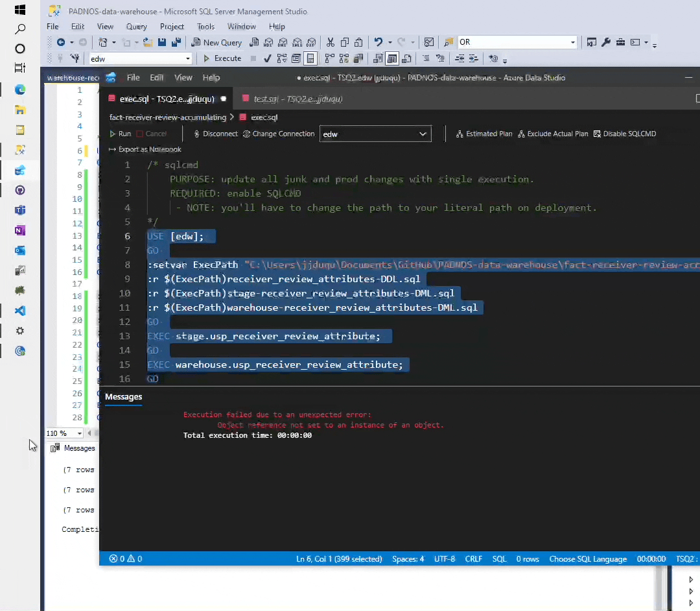Click the SSMS Cut scissors icon
The width and height of the screenshot is (700, 611).
tap(331, 42)
